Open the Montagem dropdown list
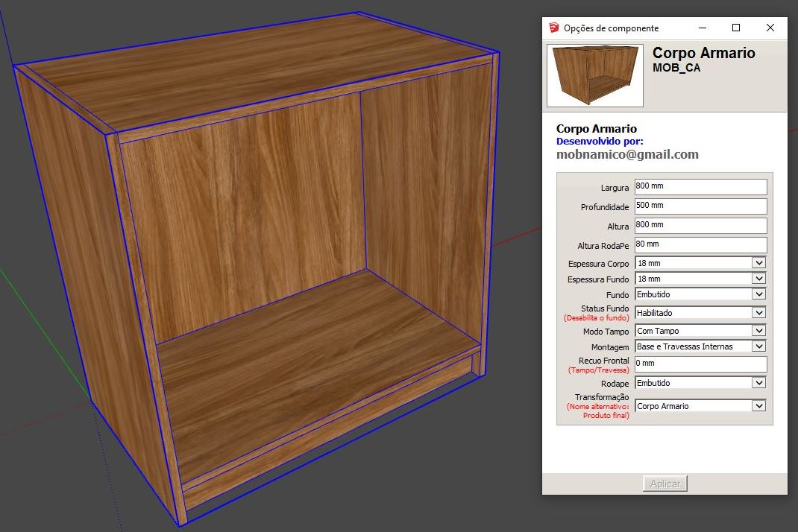Viewport: 798px width, 532px height. 758,346
